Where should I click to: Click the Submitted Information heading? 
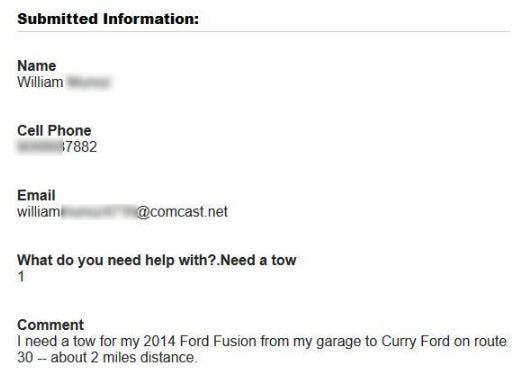point(108,19)
